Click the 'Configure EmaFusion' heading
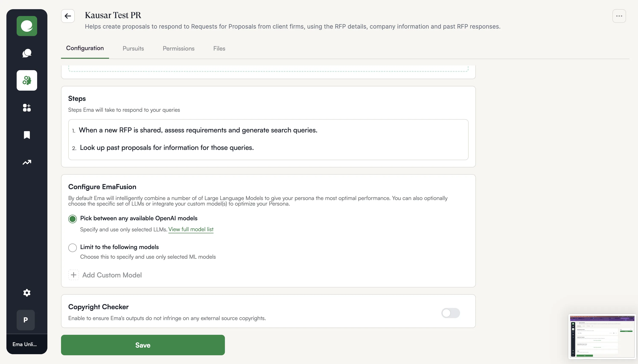 [x=102, y=187]
